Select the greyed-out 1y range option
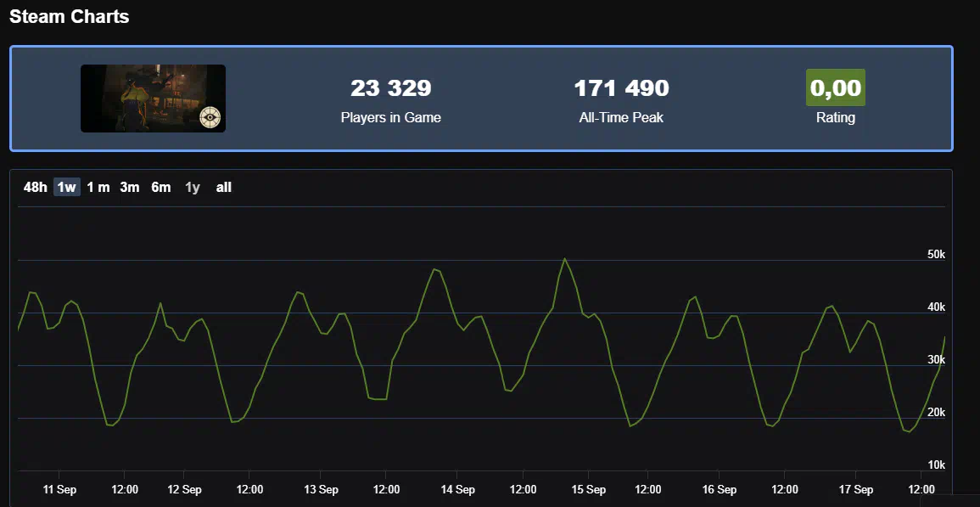 (193, 187)
